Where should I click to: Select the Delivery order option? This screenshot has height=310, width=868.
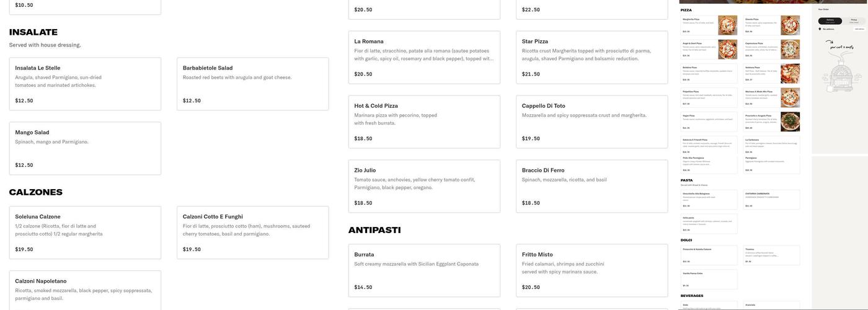(x=830, y=21)
